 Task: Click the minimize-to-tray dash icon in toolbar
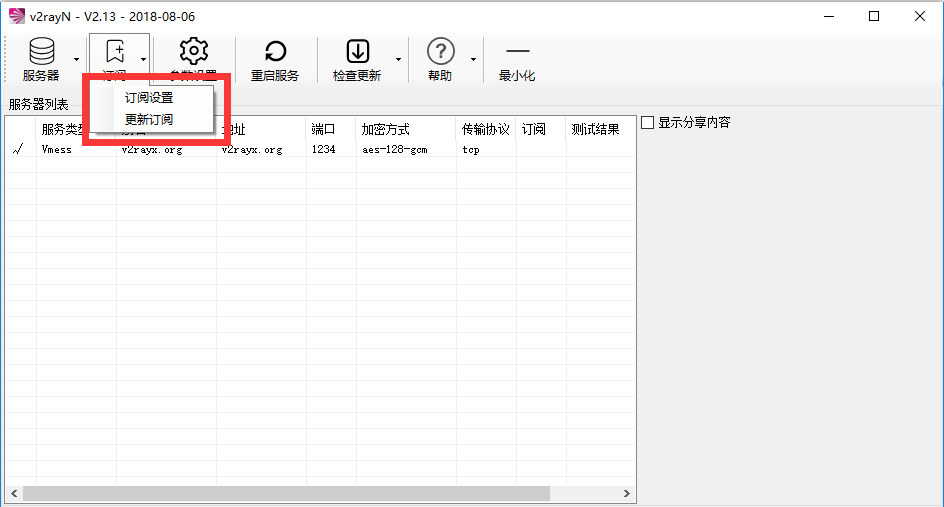517,52
